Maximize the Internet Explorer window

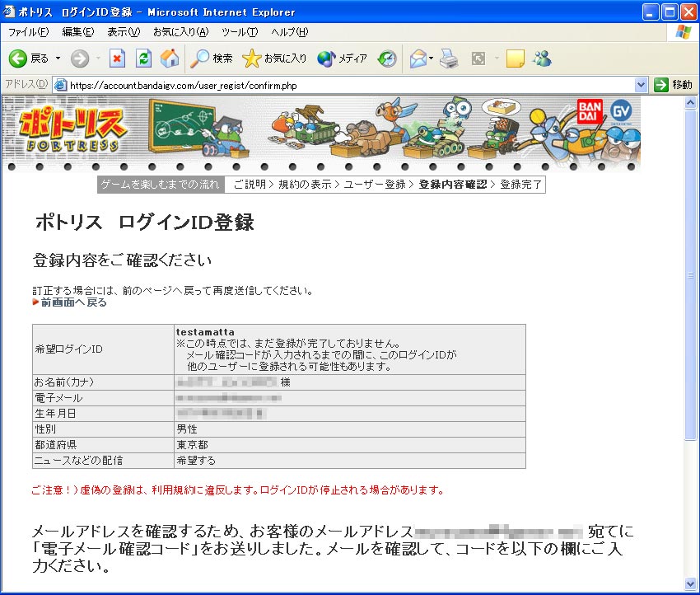[x=670, y=12]
